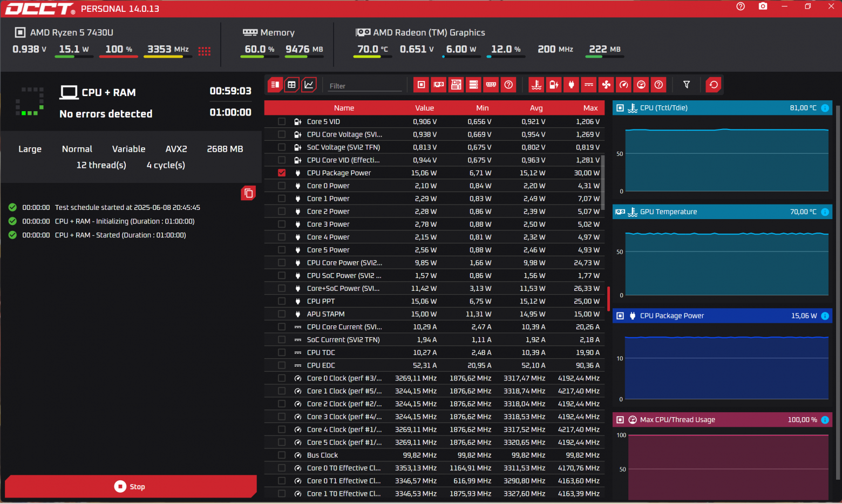Click the 'No errors detected' status text
Image resolution: width=842 pixels, height=504 pixels.
click(x=106, y=114)
